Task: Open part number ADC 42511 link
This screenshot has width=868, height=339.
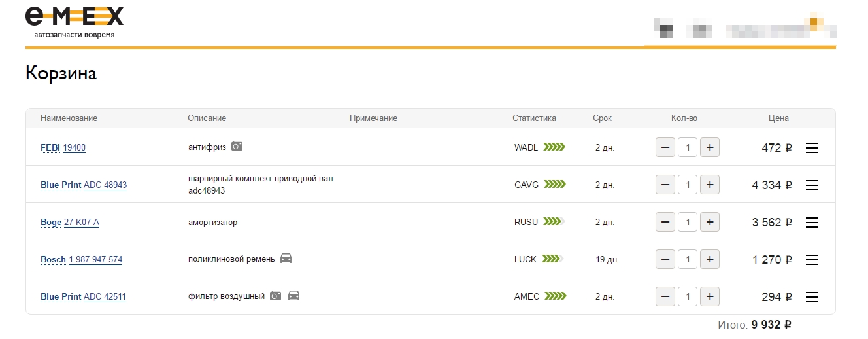Action: (105, 297)
